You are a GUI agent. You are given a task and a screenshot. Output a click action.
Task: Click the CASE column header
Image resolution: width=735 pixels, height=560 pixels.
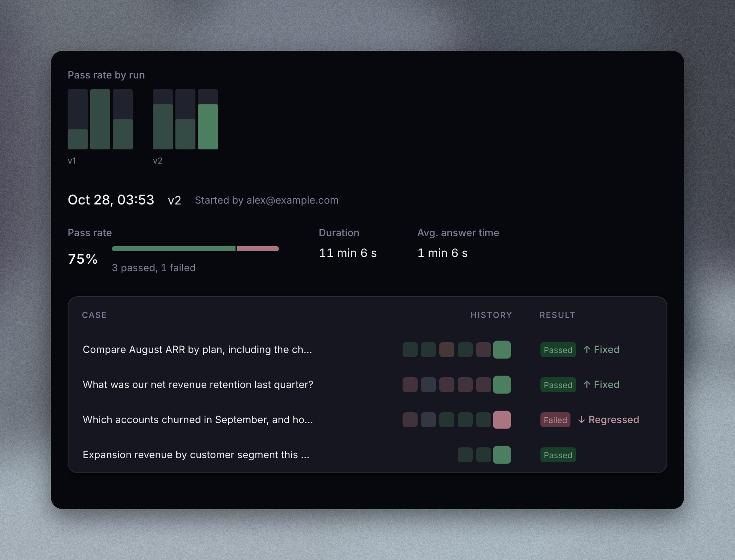pyautogui.click(x=94, y=315)
